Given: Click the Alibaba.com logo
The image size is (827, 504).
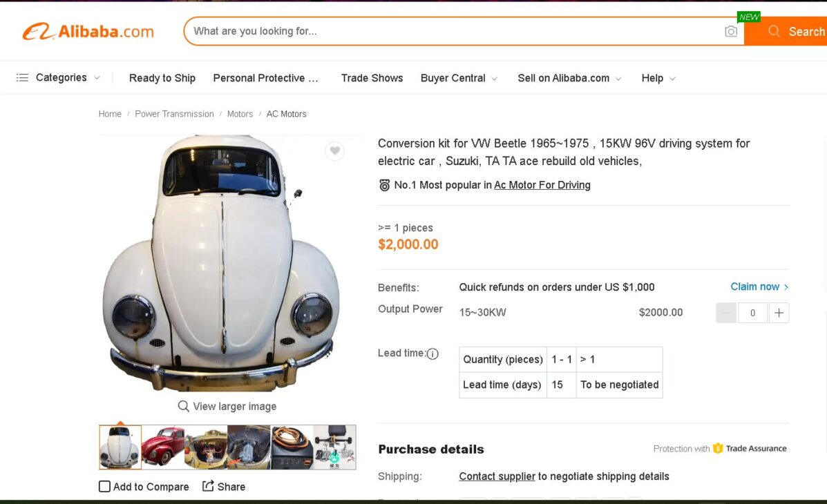Looking at the screenshot, I should (88, 32).
